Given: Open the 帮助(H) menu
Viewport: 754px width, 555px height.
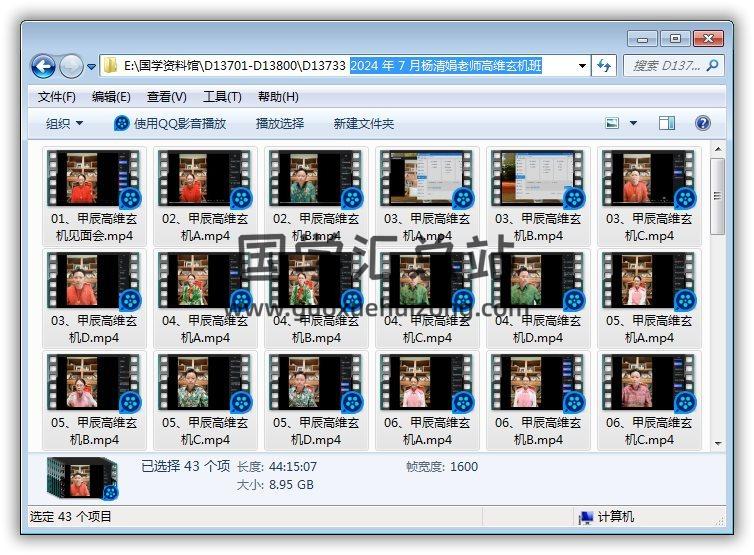Looking at the screenshot, I should pyautogui.click(x=278, y=97).
